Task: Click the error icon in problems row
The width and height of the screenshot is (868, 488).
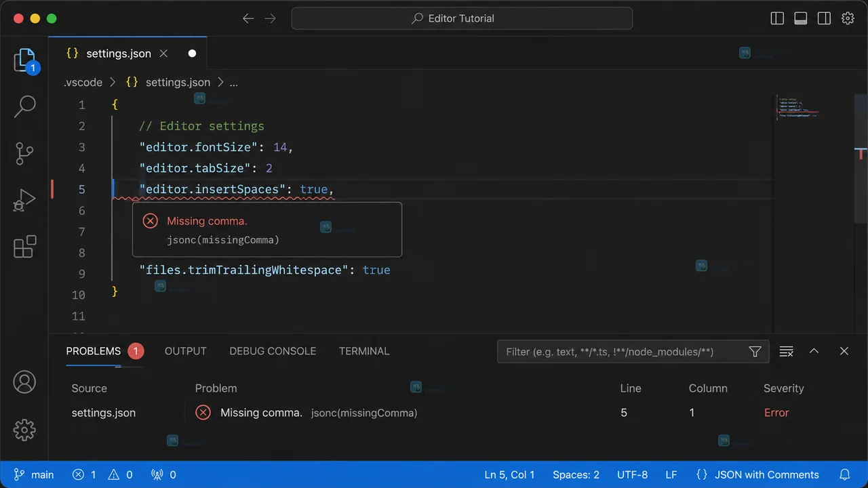Action: (203, 412)
